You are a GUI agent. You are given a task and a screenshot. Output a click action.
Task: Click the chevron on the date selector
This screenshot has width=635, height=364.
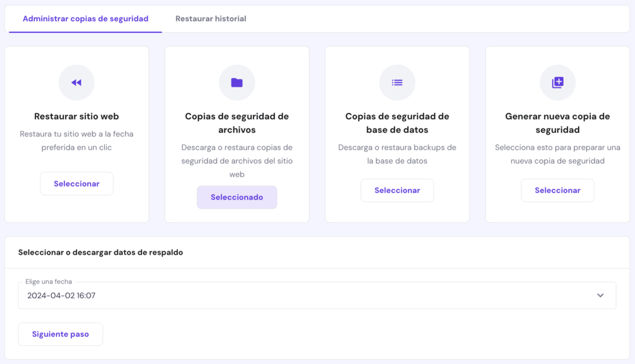600,295
